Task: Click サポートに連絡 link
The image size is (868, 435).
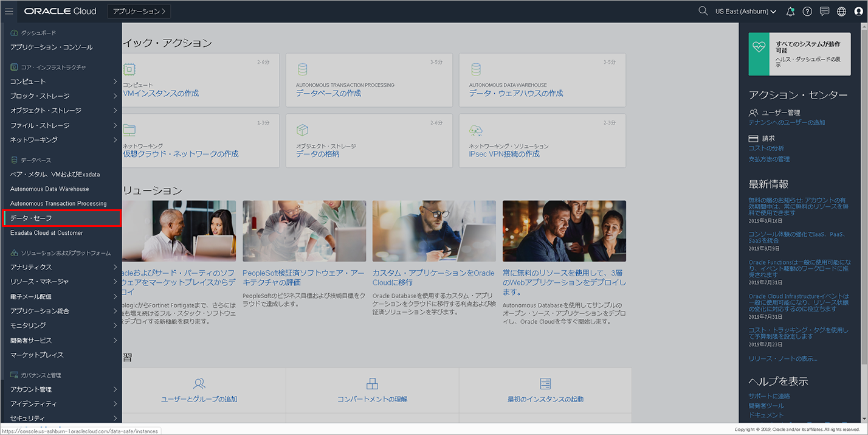Action: 770,396
